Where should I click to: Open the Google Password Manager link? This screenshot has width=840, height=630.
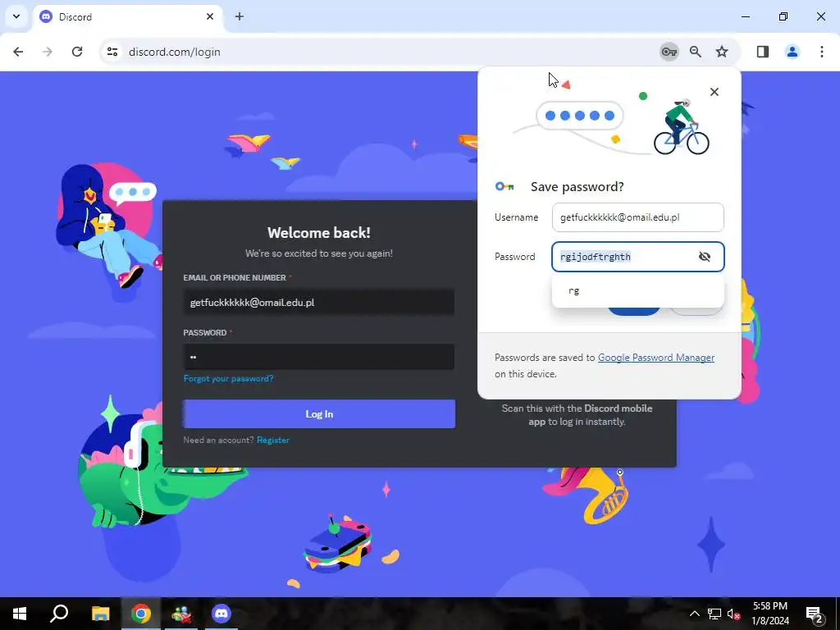(x=655, y=358)
